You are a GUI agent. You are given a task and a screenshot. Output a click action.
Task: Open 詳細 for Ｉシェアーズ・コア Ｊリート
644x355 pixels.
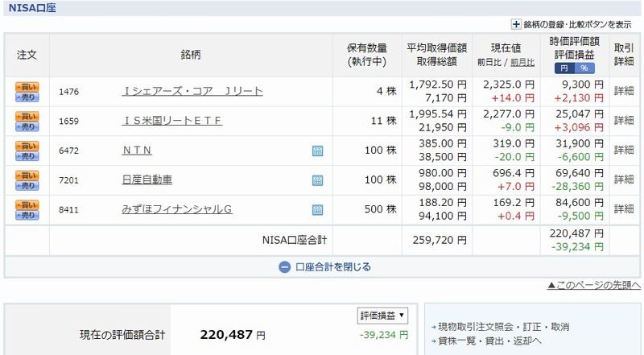(624, 91)
